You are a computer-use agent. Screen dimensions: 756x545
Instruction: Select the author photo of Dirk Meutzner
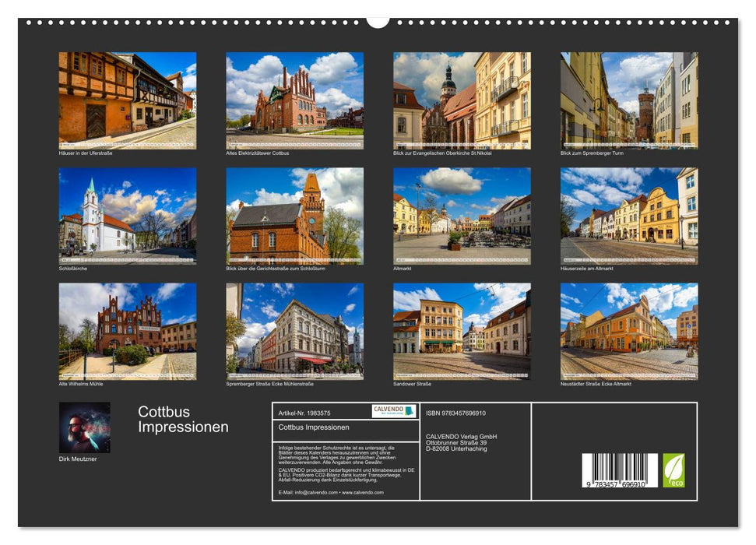coord(83,429)
